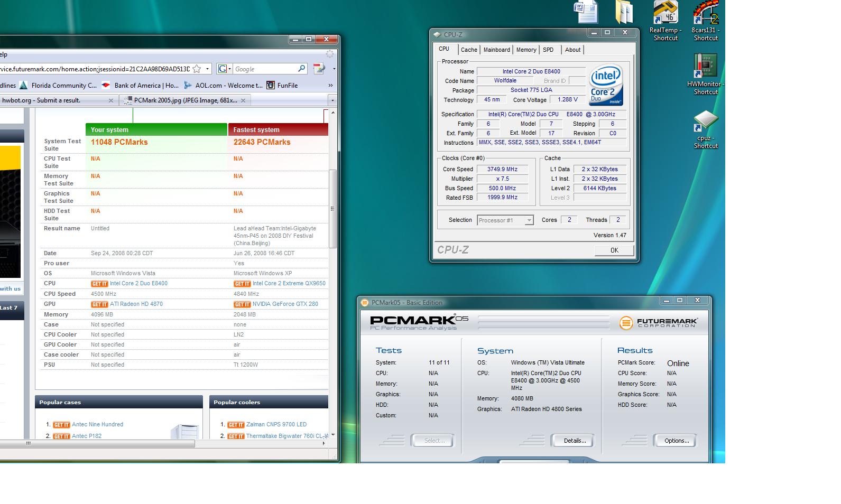Click the notes toolbar icon beside the search box
841x504 pixels.
[x=319, y=69]
